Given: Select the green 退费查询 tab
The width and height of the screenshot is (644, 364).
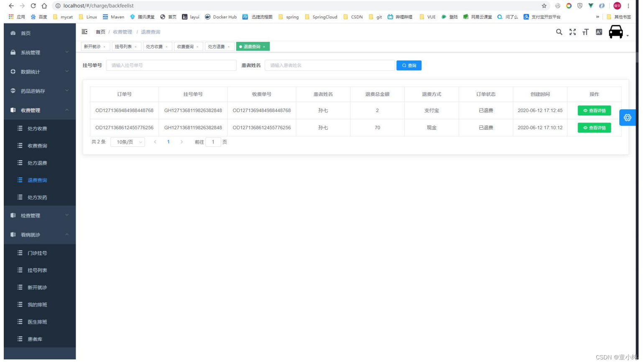Looking at the screenshot, I should pyautogui.click(x=253, y=47).
